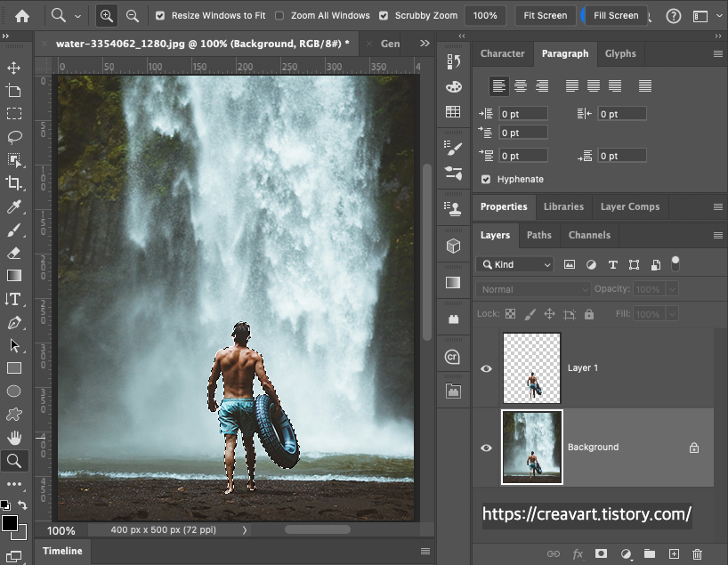Uncheck the Hyphenate checkbox

486,179
